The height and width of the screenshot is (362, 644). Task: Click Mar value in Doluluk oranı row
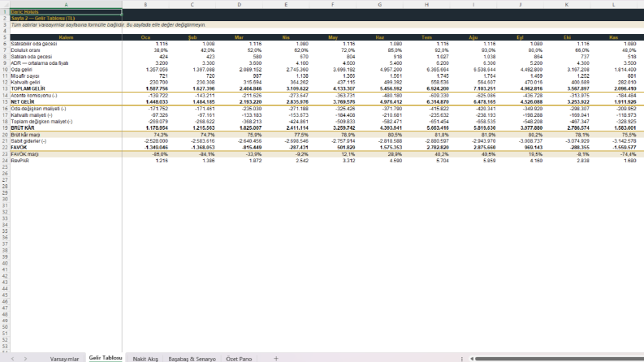pyautogui.click(x=239, y=50)
